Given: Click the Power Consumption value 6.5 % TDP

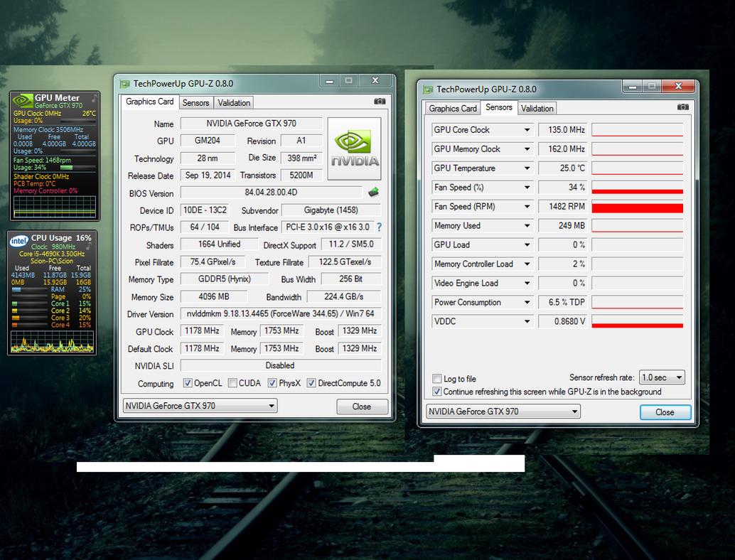Looking at the screenshot, I should coord(562,302).
